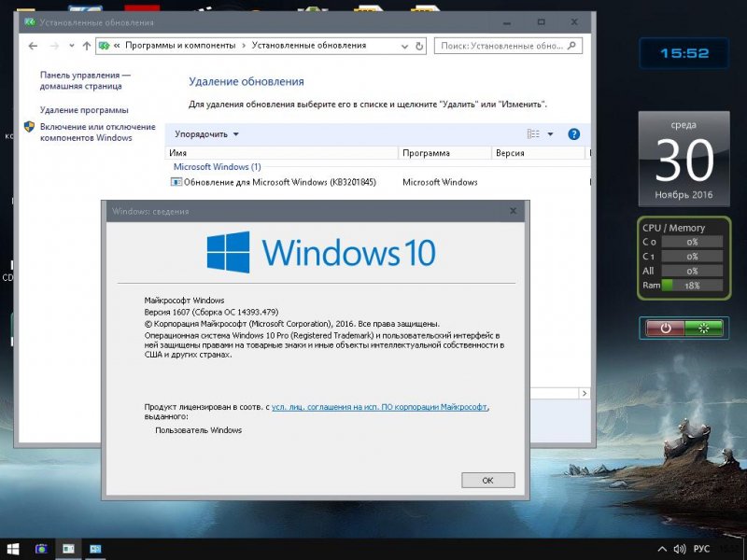Go back using the Explorer back arrow

pos(33,46)
